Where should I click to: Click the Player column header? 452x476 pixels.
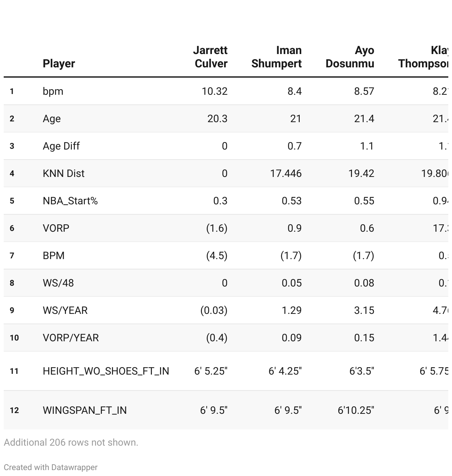(59, 63)
